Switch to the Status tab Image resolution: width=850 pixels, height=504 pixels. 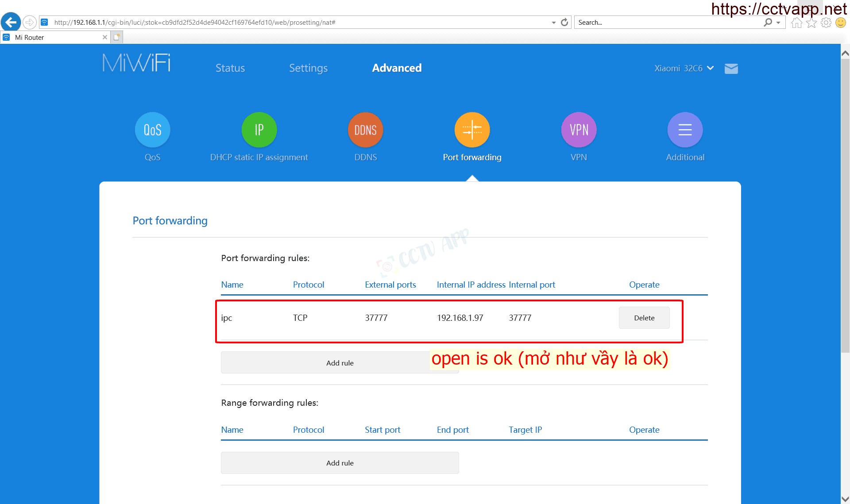(230, 68)
